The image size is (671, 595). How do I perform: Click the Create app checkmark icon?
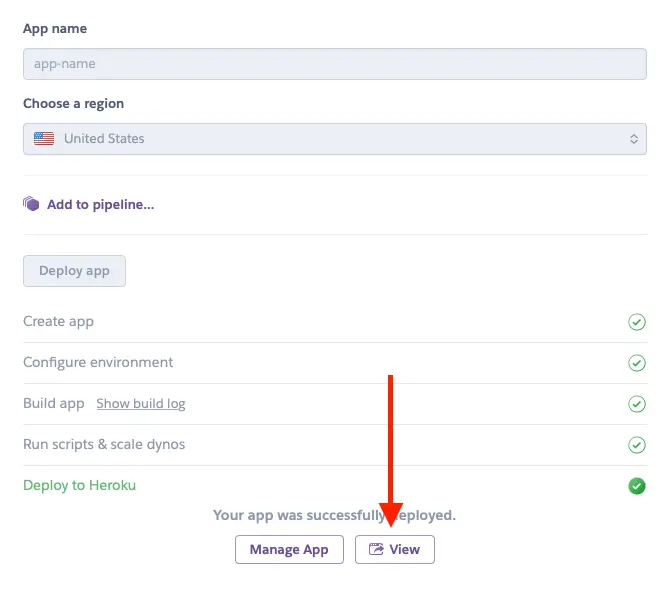[x=636, y=322]
